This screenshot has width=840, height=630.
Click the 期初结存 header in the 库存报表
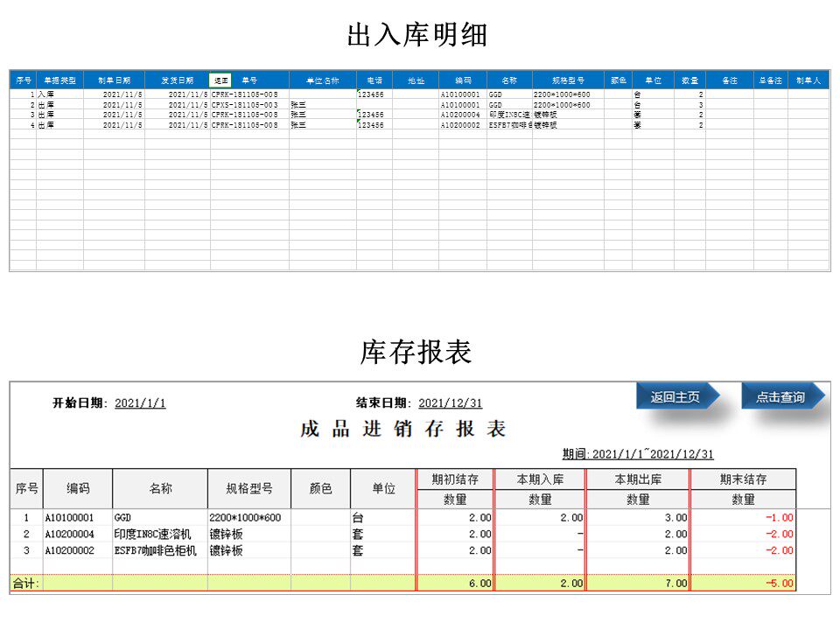(x=455, y=479)
